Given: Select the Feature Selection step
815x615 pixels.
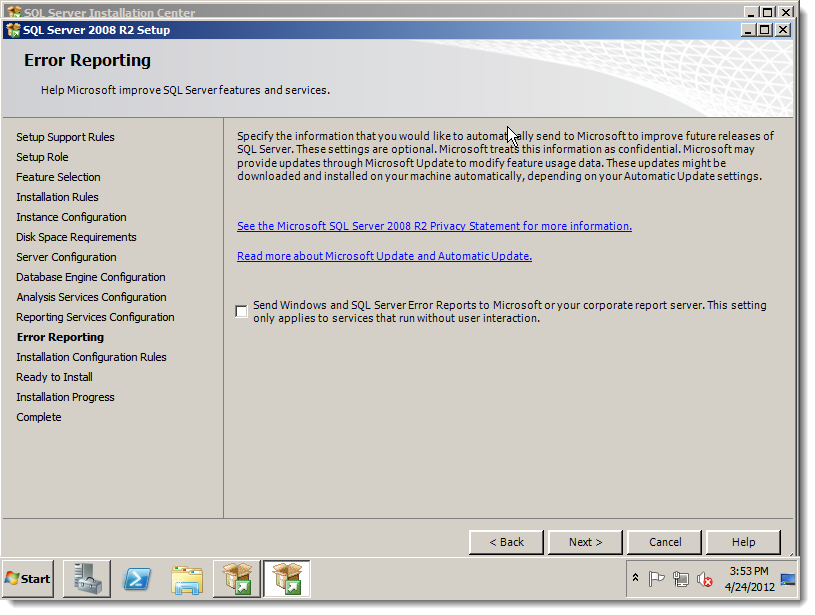Looking at the screenshot, I should tap(58, 177).
